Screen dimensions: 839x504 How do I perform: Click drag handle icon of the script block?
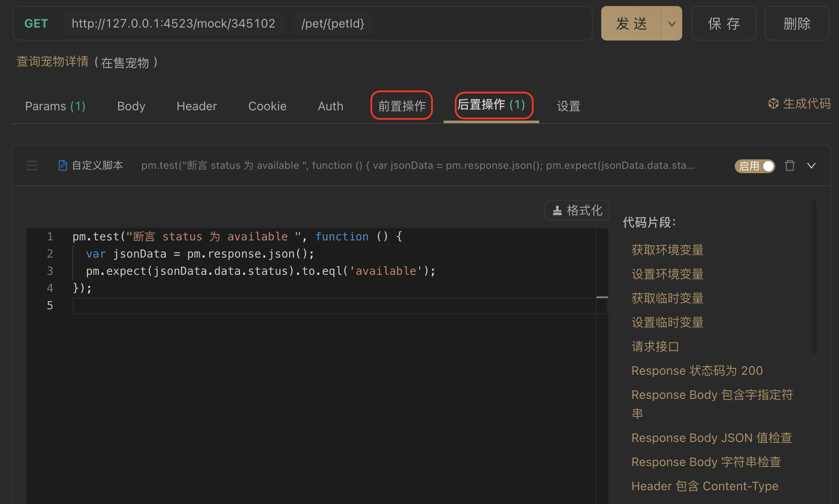[32, 165]
